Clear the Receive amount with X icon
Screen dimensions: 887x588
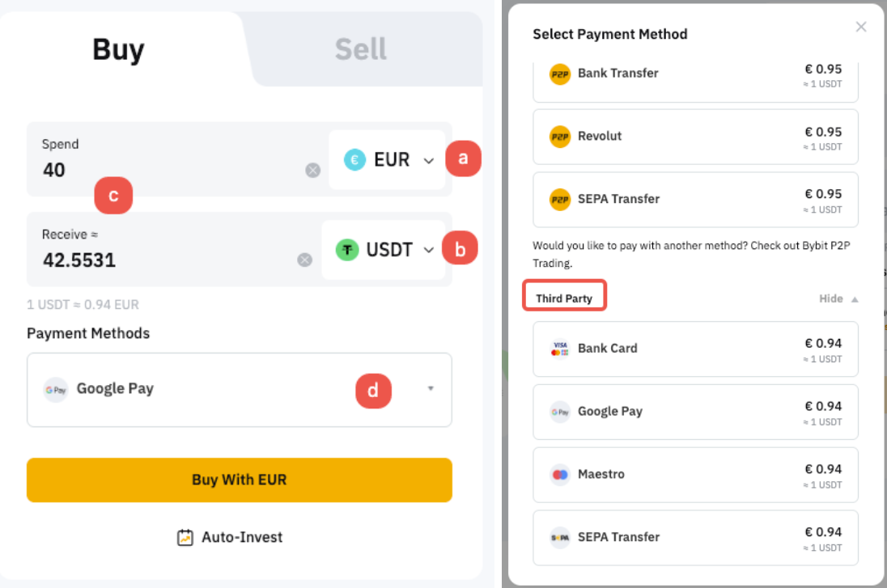click(x=304, y=260)
